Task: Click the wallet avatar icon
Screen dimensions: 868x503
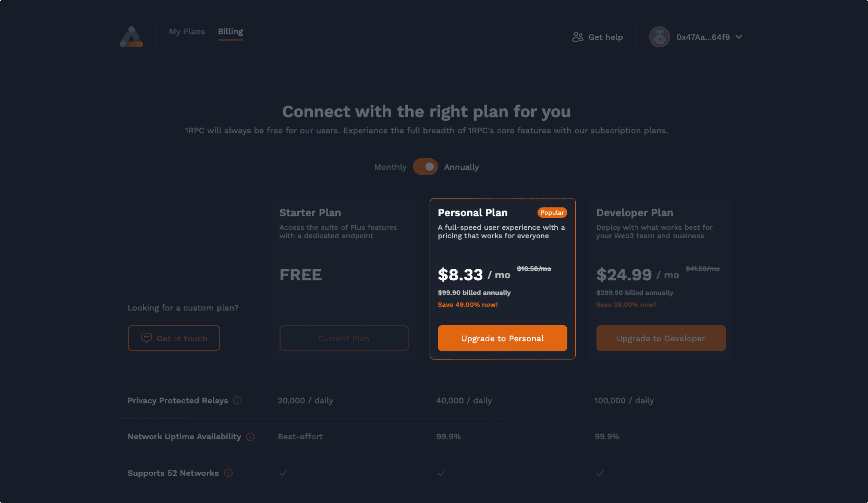Action: point(659,37)
